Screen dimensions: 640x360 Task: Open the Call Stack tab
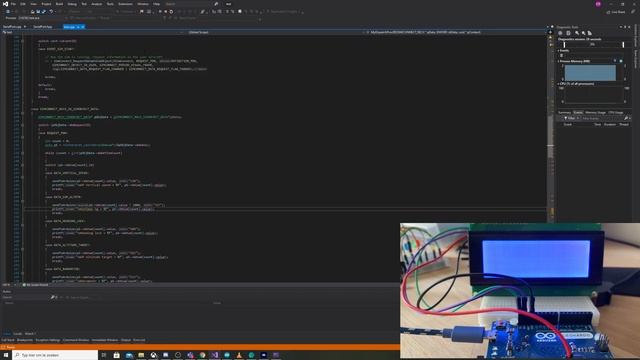point(8,340)
